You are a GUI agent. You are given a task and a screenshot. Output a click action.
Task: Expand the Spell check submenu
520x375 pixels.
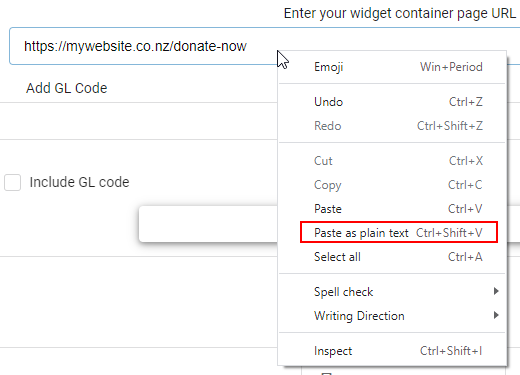[x=392, y=292]
